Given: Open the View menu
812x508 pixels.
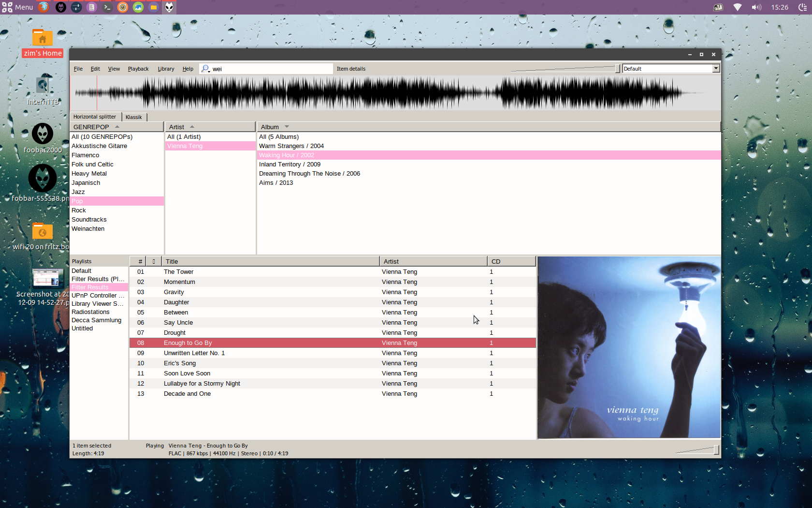Looking at the screenshot, I should (114, 69).
